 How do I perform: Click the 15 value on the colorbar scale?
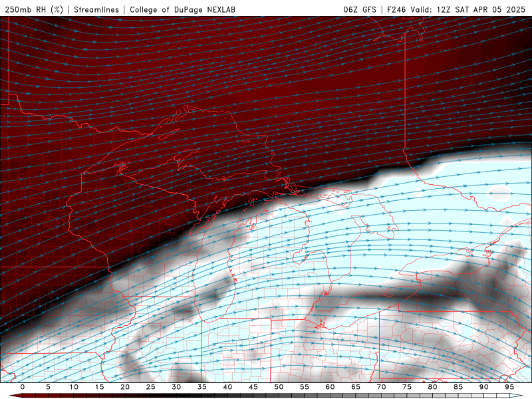99,387
